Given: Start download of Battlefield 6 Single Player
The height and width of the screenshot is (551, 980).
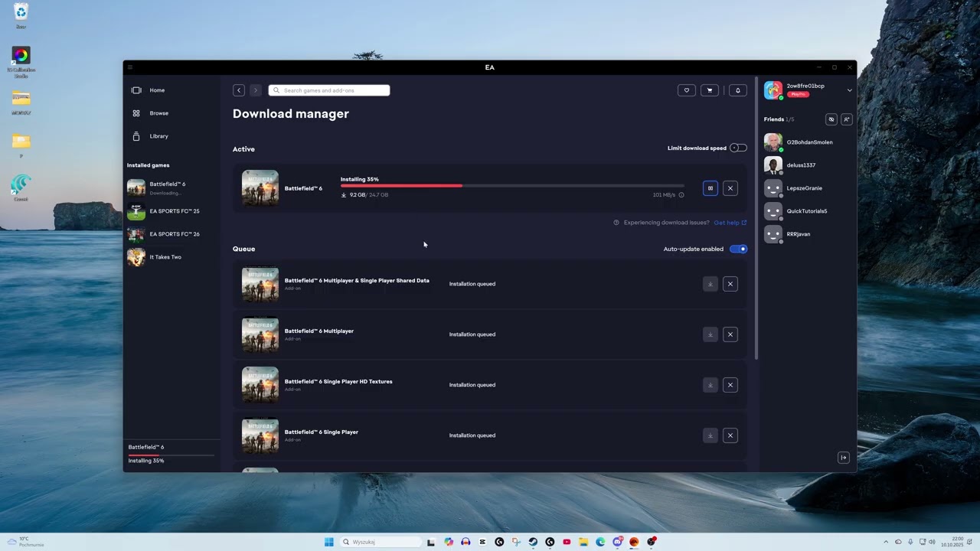Looking at the screenshot, I should [710, 435].
